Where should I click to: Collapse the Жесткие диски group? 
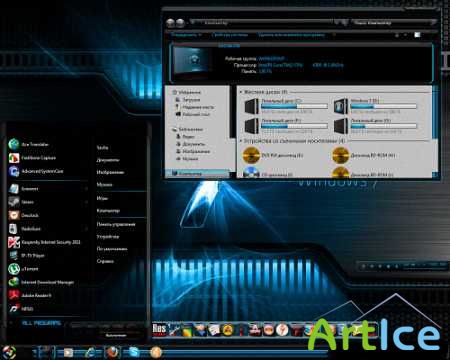pos(241,92)
